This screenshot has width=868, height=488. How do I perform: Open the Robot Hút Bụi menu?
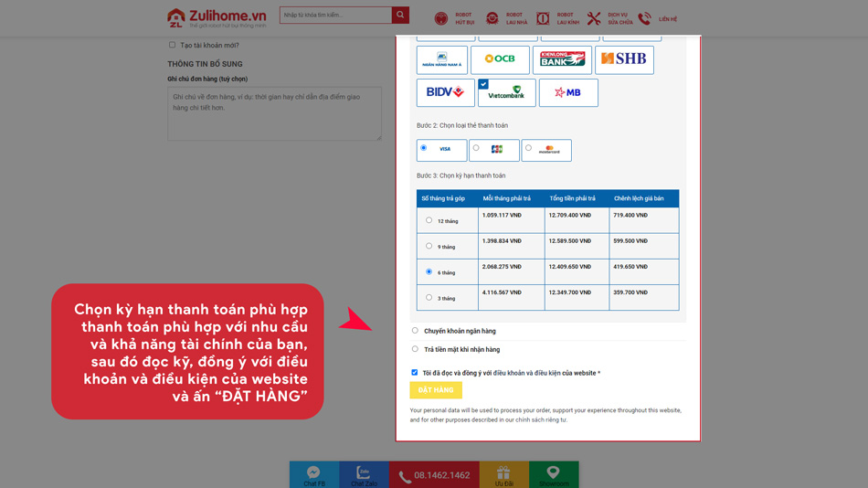(454, 18)
